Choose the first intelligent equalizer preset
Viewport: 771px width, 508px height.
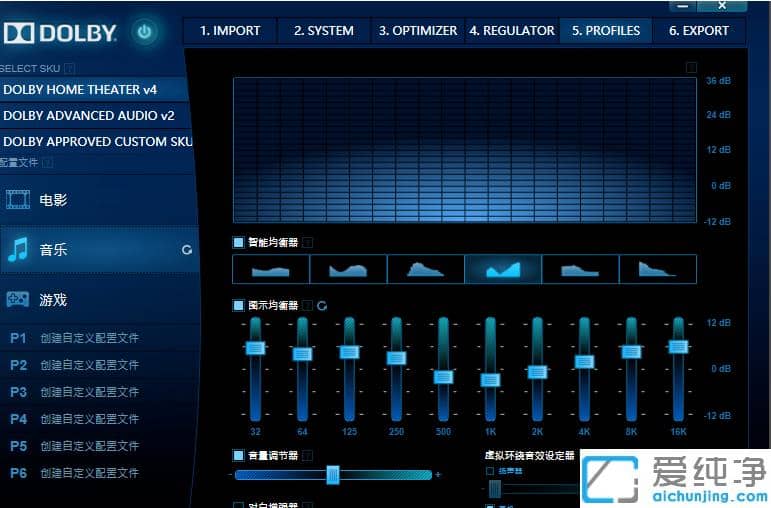coord(270,269)
